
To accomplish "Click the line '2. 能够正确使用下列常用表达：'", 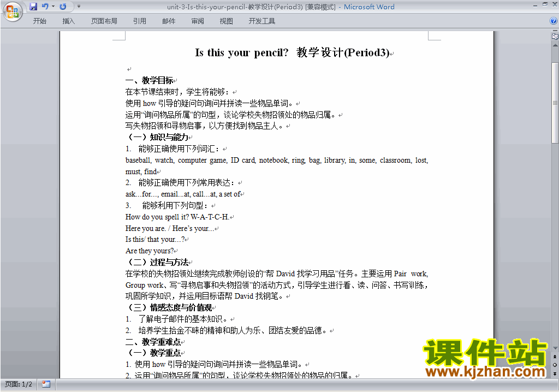I will tap(180, 183).
